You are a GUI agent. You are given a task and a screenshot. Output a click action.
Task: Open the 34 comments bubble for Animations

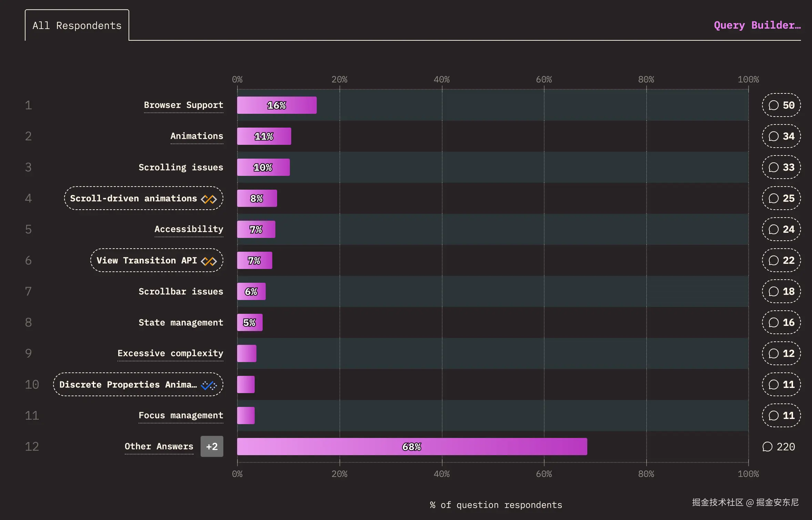click(x=781, y=136)
